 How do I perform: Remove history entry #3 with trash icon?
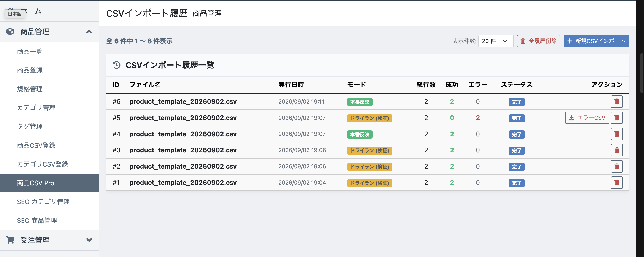coord(617,150)
